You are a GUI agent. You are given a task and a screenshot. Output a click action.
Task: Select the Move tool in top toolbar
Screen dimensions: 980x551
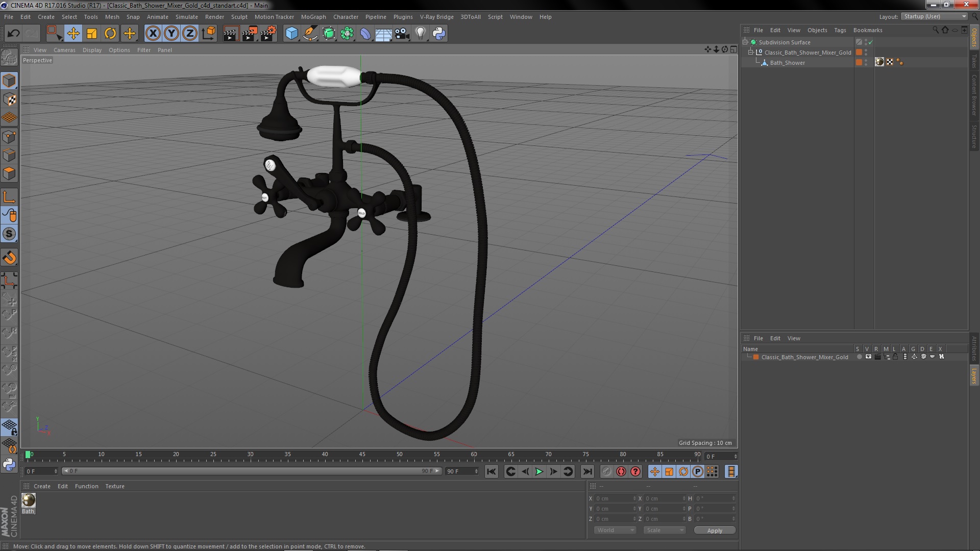(73, 34)
